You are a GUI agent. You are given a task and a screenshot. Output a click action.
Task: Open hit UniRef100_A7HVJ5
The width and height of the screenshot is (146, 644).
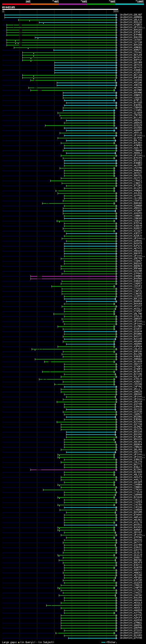coord(131,379)
